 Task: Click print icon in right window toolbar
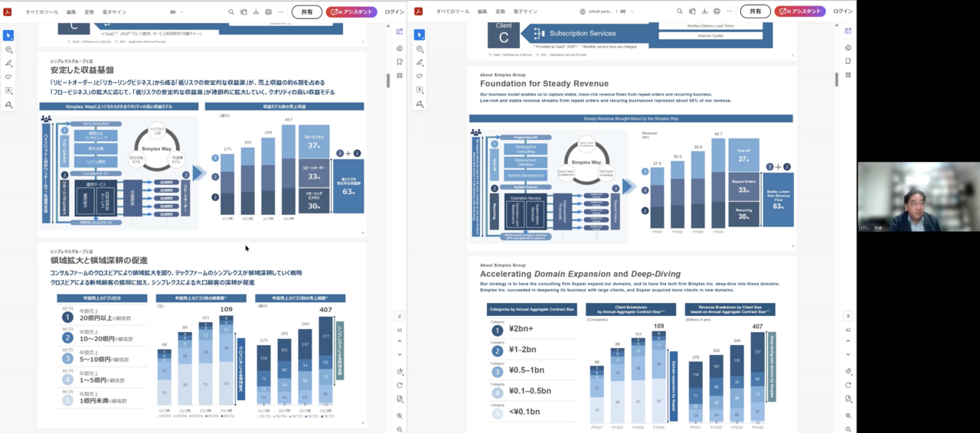click(717, 12)
